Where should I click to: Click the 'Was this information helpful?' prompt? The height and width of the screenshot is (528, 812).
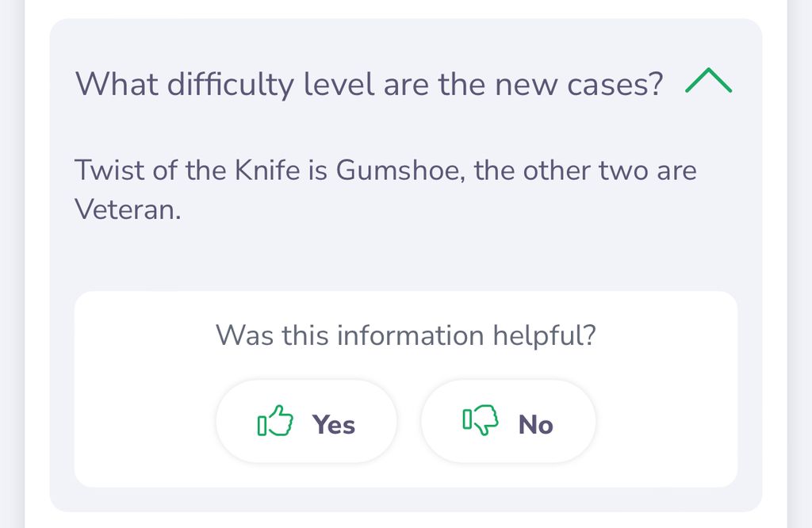(406, 335)
